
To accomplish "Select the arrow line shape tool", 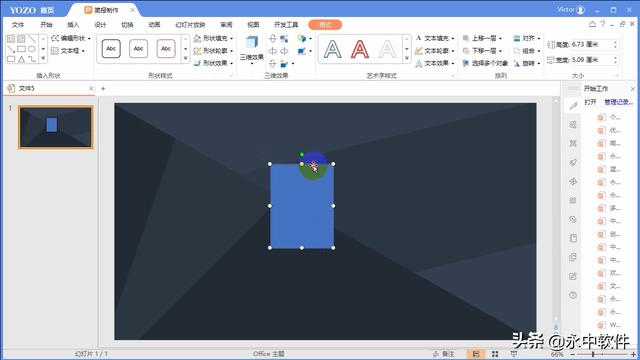I will tap(11, 49).
